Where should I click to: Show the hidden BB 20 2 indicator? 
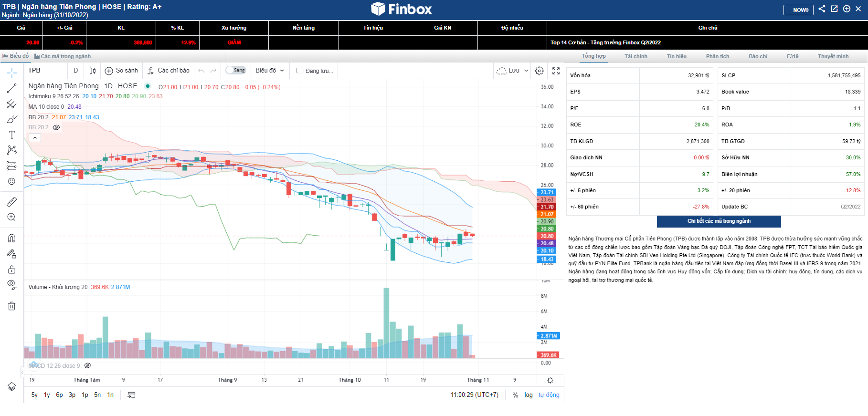coord(56,127)
